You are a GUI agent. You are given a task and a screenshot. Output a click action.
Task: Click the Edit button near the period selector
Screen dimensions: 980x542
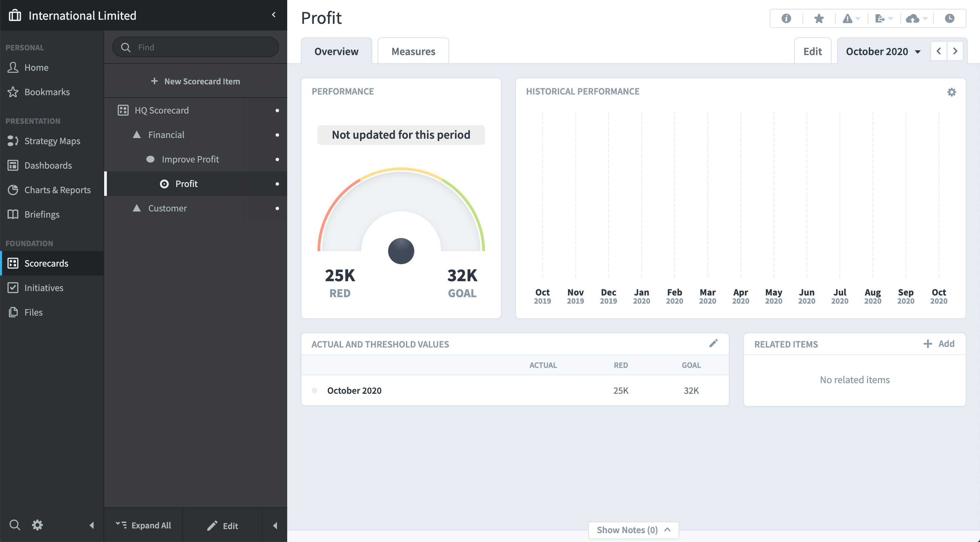tap(813, 51)
